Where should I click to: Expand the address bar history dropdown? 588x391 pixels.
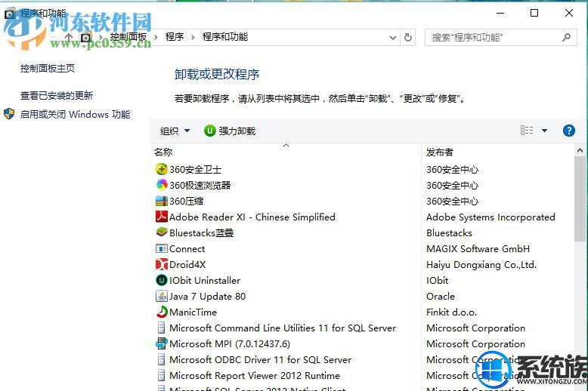click(392, 38)
